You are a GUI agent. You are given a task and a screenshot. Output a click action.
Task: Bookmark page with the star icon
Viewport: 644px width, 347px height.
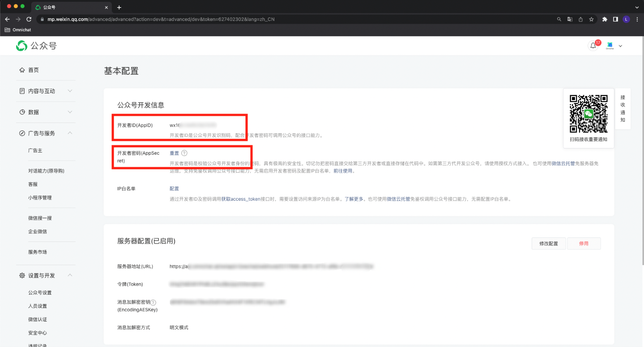coord(591,19)
